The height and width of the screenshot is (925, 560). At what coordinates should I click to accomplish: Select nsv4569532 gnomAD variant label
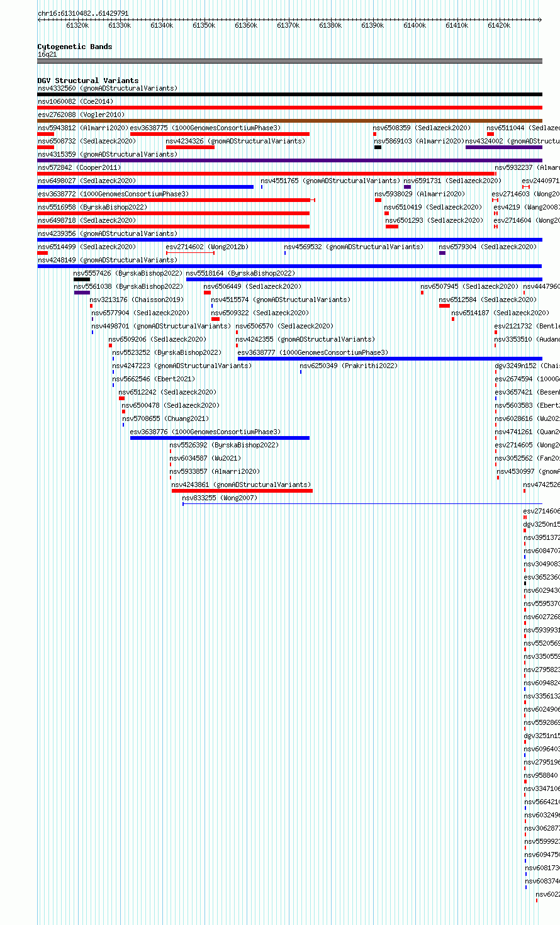(x=354, y=247)
